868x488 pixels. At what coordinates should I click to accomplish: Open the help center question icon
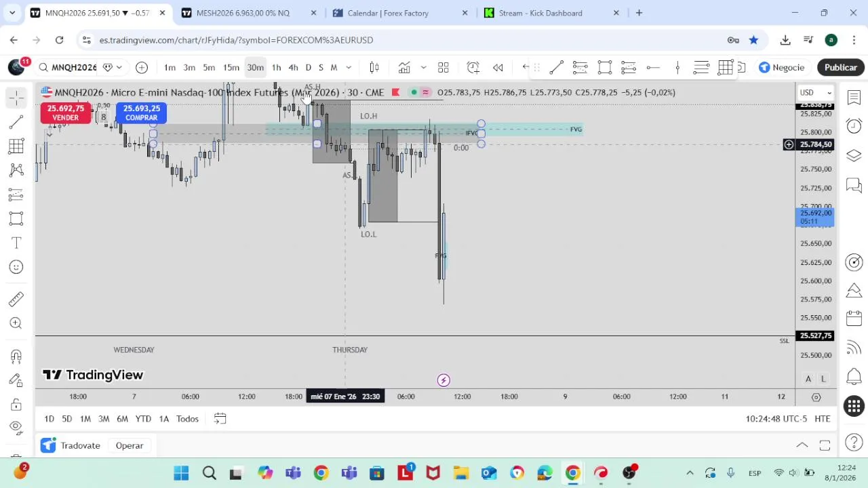[x=854, y=443]
